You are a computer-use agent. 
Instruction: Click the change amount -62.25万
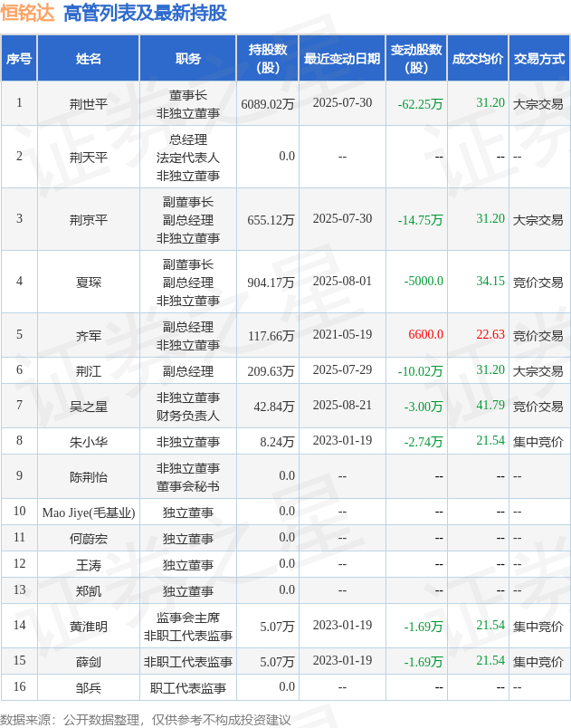coord(420,104)
